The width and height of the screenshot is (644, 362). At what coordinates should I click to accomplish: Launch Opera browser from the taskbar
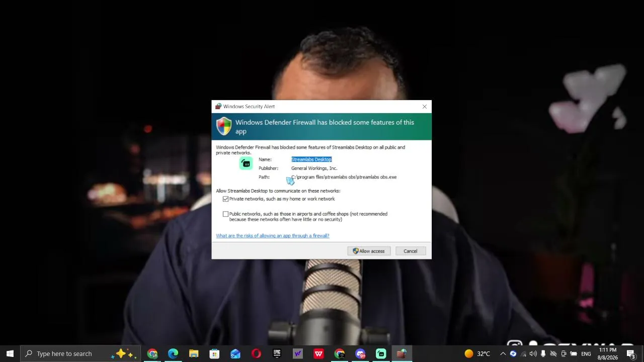pos(256,353)
